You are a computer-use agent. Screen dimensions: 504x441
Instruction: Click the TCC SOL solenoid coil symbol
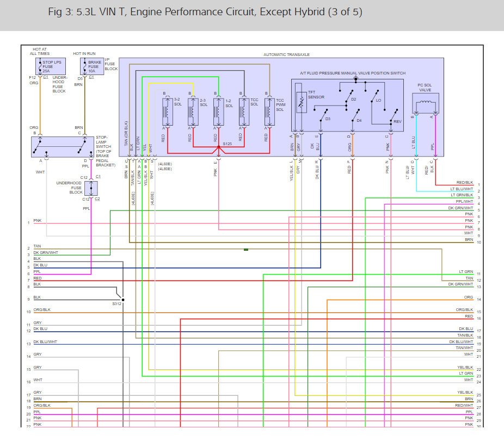pos(244,112)
